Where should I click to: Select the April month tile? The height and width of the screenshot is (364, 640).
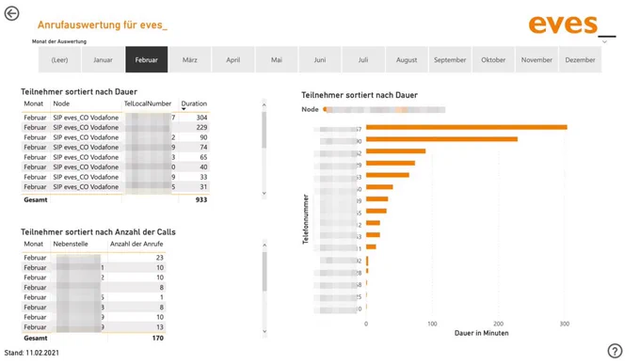click(x=233, y=59)
